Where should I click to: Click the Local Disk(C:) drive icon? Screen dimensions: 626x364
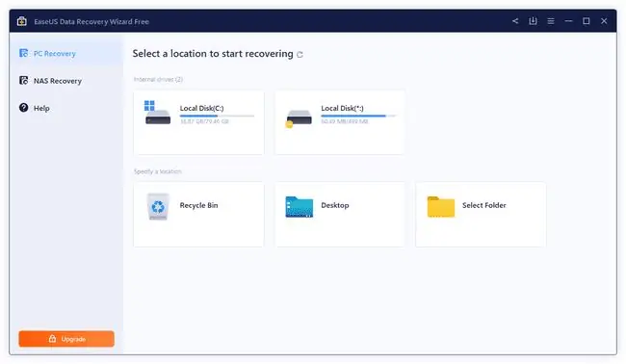pos(157,113)
